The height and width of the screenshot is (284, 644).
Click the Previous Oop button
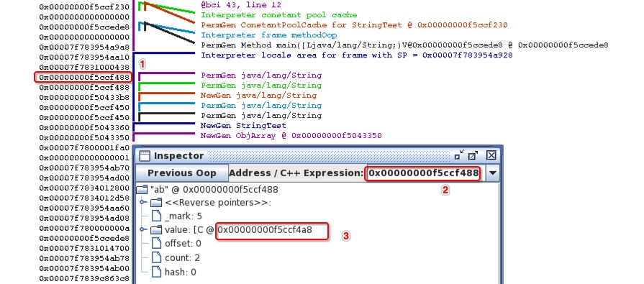(x=181, y=173)
